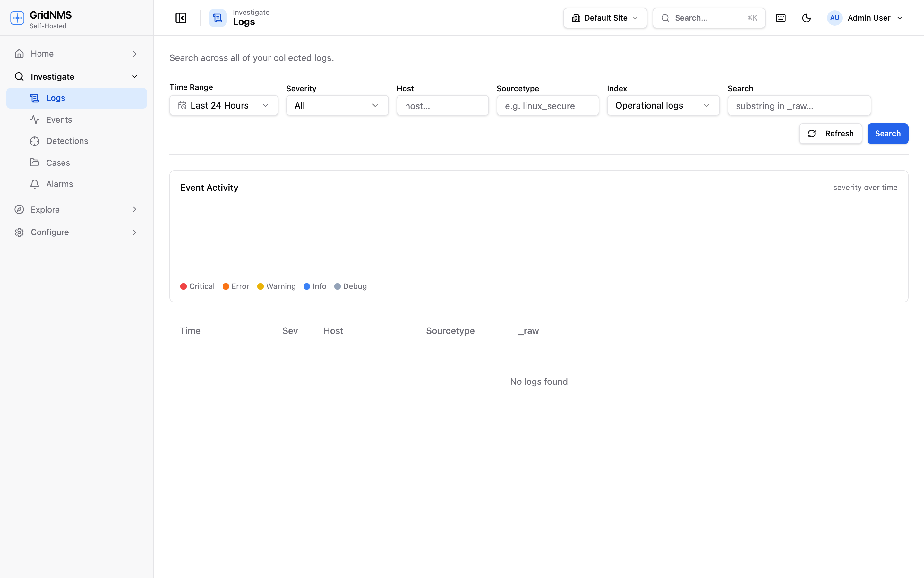The height and width of the screenshot is (578, 924).
Task: Expand the Home section chevron
Action: tap(134, 54)
